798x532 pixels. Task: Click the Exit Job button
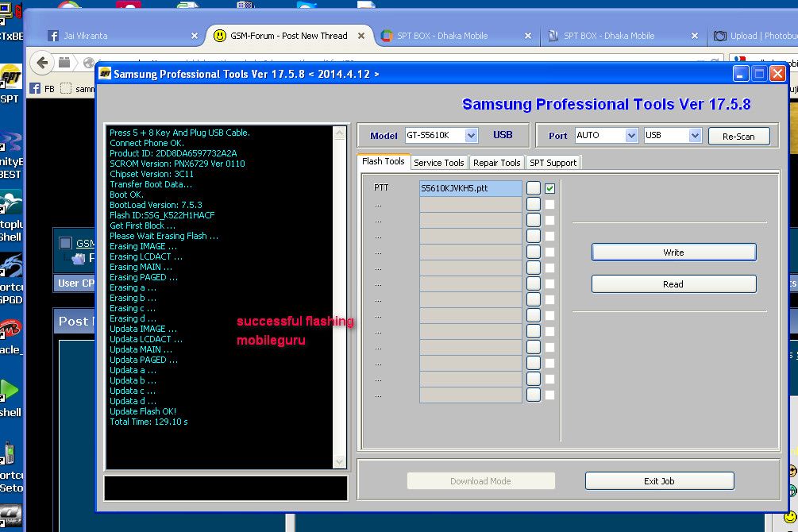[660, 481]
